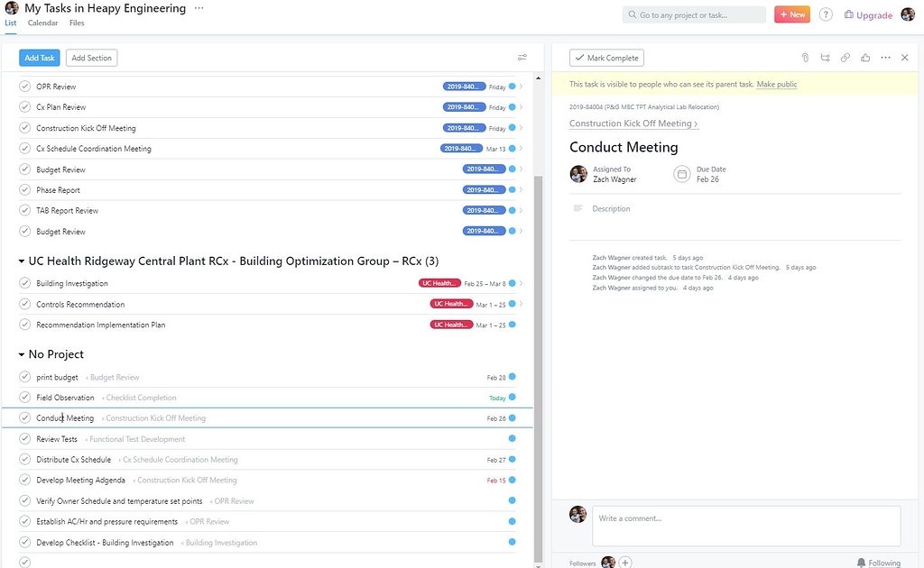Screen dimensions: 924x568
Task: Copy the task link using the link icon
Action: (x=845, y=57)
